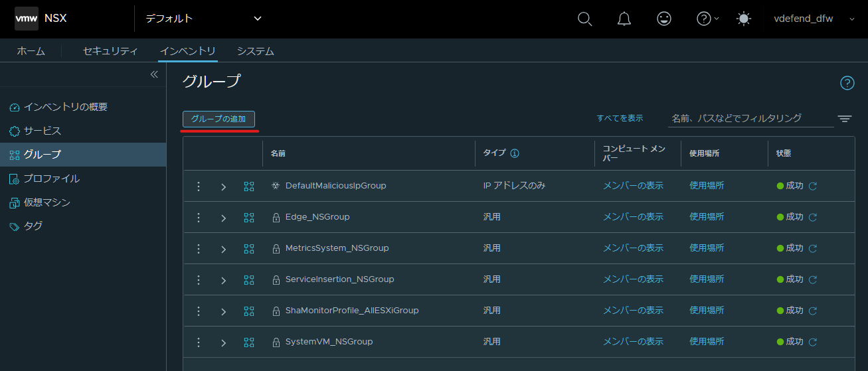Screen dimensions: 868x371
Task: Open actions menu for Edge_NSGroup
Action: pos(198,218)
